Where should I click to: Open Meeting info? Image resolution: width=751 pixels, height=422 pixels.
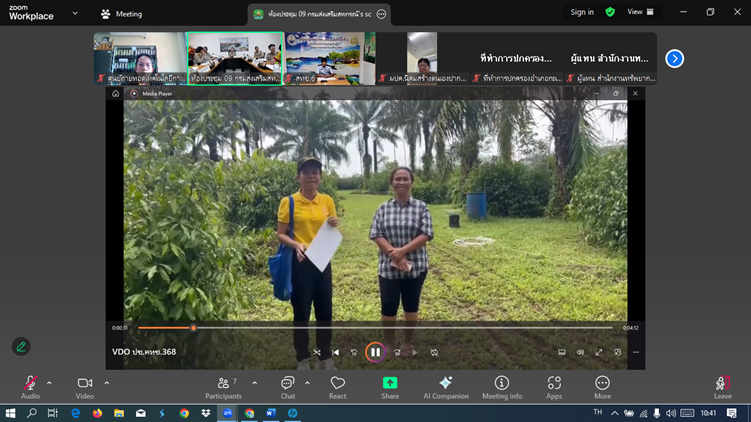502,388
